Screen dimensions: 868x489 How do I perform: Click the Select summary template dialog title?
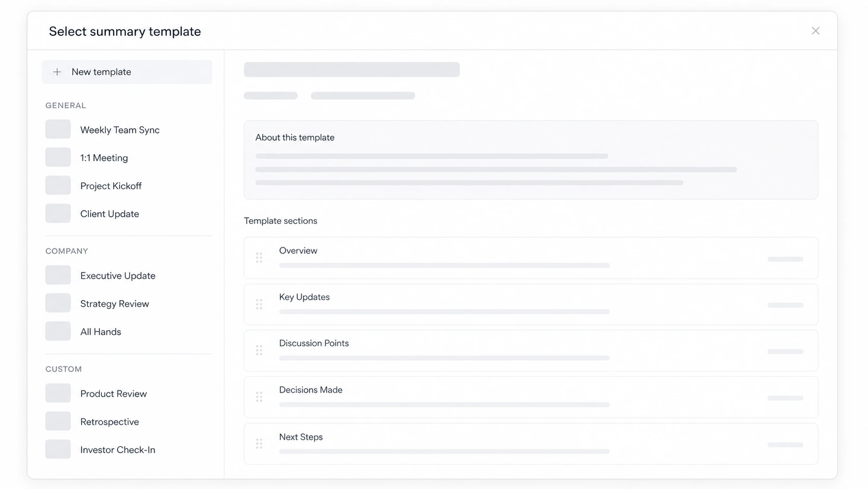point(125,32)
